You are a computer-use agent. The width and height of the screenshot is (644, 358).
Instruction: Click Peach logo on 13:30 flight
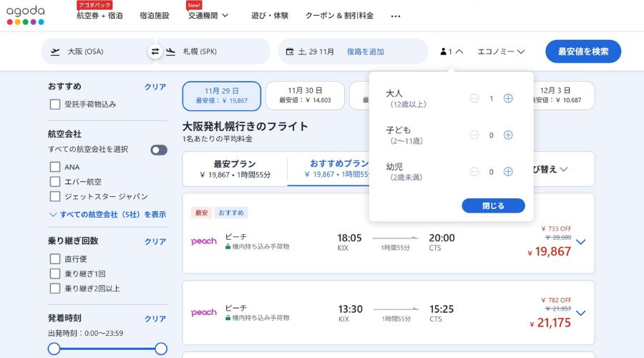click(x=204, y=312)
